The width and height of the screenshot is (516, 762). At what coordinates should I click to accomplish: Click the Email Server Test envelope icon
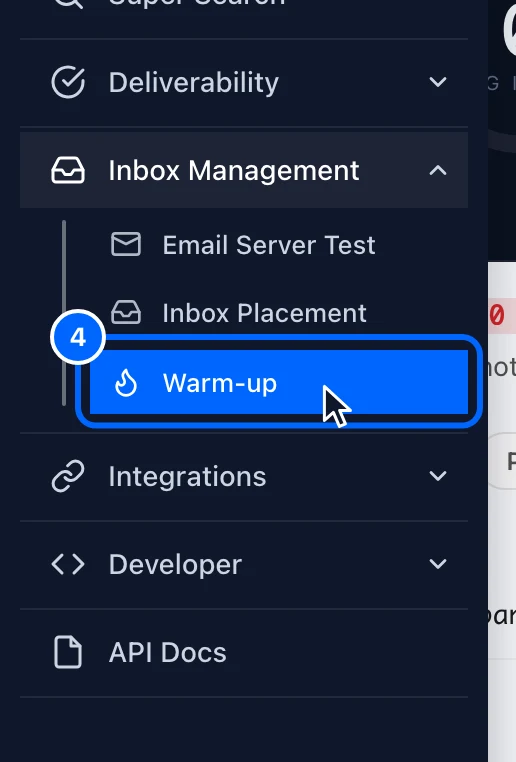tap(126, 244)
